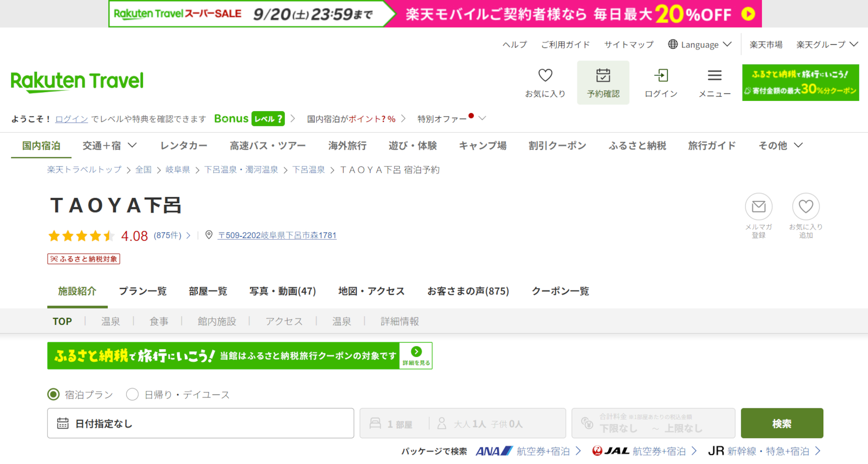Open the hotel address link 岐阜県下呂市森1781
Image resolution: width=868 pixels, height=464 pixels.
click(x=277, y=235)
